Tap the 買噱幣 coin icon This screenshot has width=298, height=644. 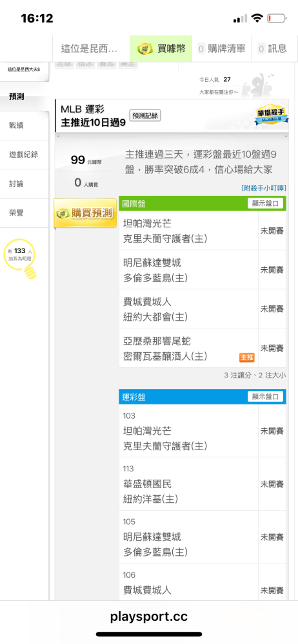pyautogui.click(x=145, y=48)
